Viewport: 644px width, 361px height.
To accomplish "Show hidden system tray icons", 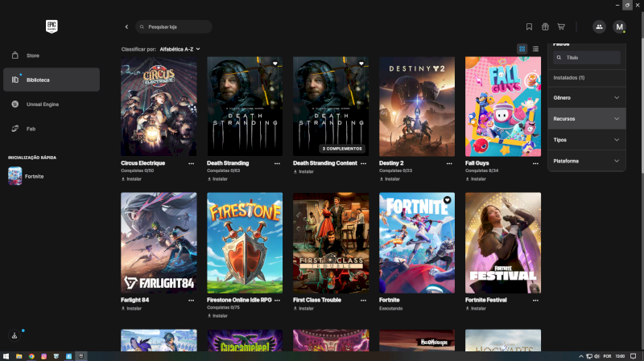I will [x=580, y=356].
